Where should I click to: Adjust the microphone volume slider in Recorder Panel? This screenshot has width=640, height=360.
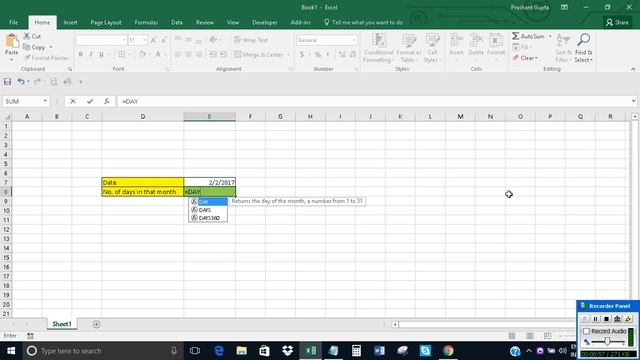click(x=607, y=342)
